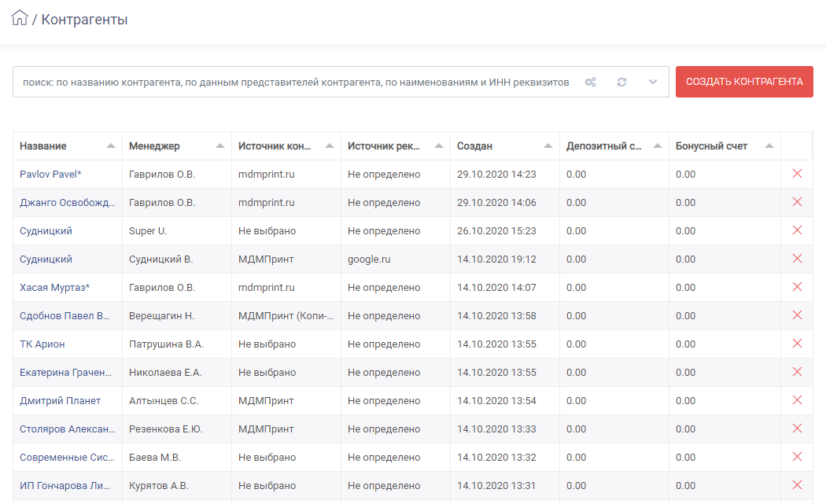Delete Судницкий row managed by Super U.
This screenshot has height=504, width=826.
click(x=797, y=230)
